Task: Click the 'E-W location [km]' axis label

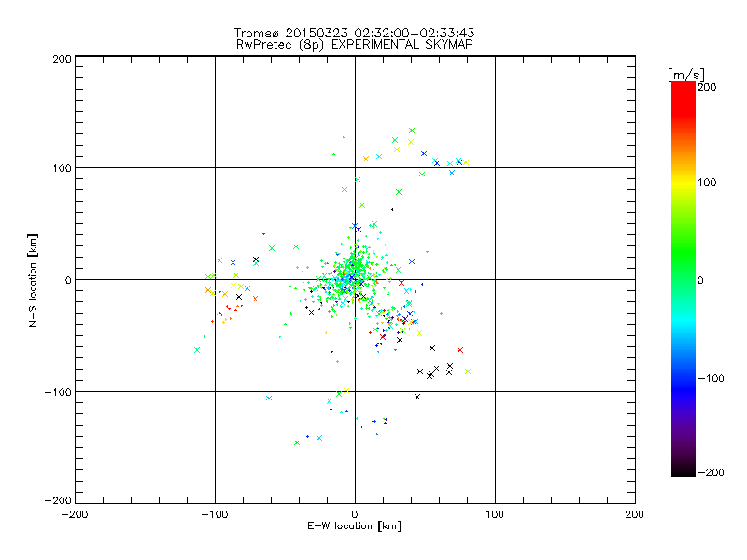Action: point(355,525)
